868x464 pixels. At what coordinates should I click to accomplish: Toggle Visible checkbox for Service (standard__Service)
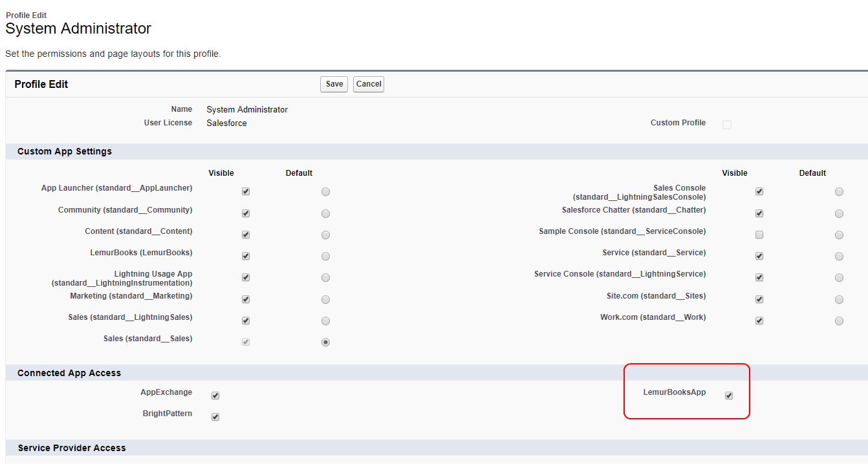759,256
